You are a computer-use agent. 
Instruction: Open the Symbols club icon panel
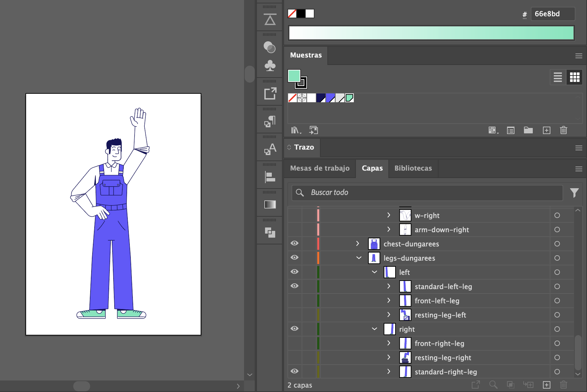click(x=270, y=66)
